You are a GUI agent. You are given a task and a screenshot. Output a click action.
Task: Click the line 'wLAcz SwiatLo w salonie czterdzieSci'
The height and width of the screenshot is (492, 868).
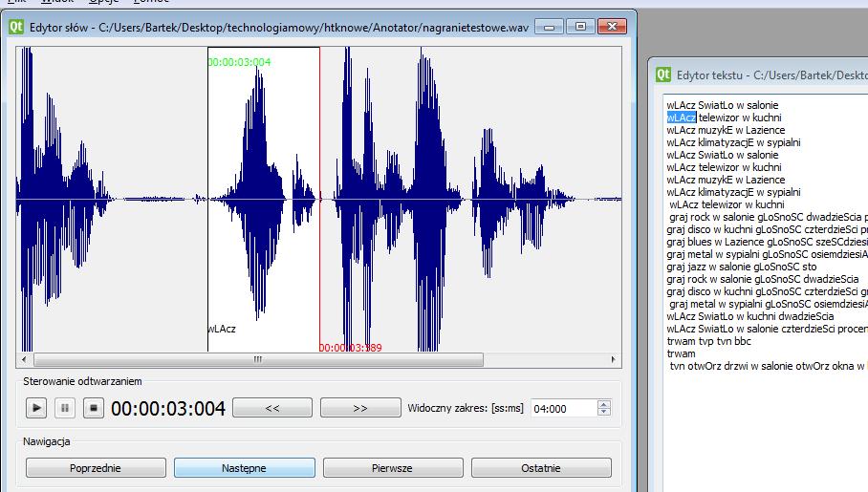coord(768,329)
